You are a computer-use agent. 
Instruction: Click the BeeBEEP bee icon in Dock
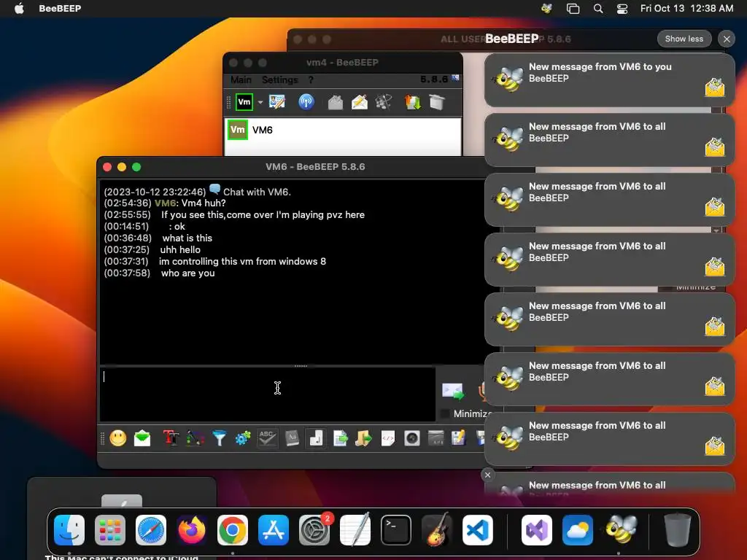coord(621,530)
